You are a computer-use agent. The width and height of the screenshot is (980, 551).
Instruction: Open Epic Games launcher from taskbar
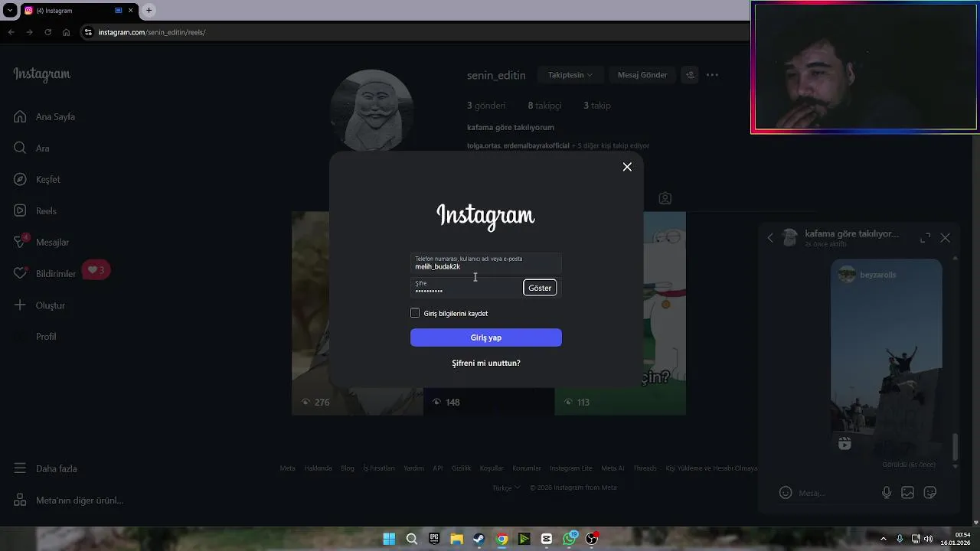434,539
